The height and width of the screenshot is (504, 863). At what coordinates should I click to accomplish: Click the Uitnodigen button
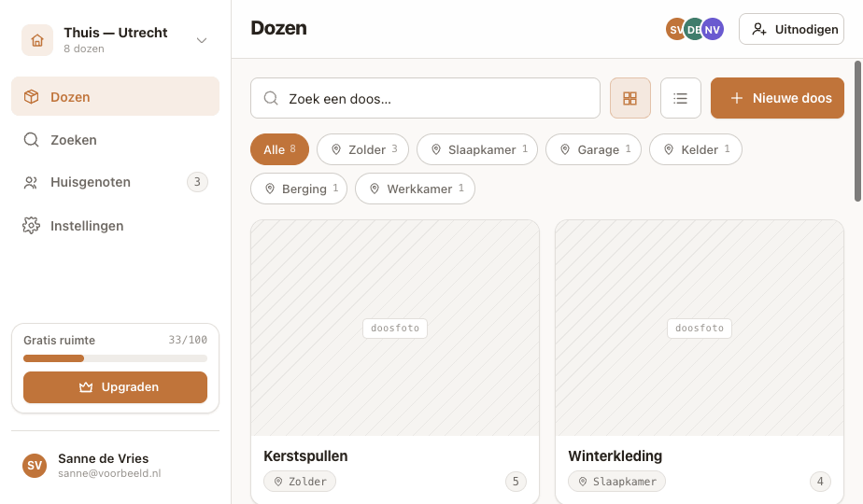791,29
